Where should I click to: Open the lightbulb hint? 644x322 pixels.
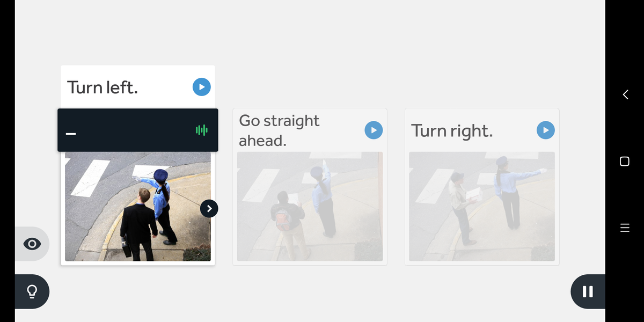(x=32, y=291)
